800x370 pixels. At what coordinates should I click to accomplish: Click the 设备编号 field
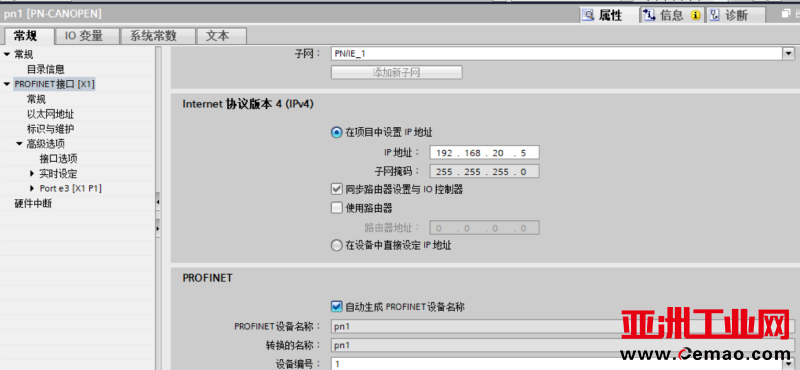tap(557, 364)
